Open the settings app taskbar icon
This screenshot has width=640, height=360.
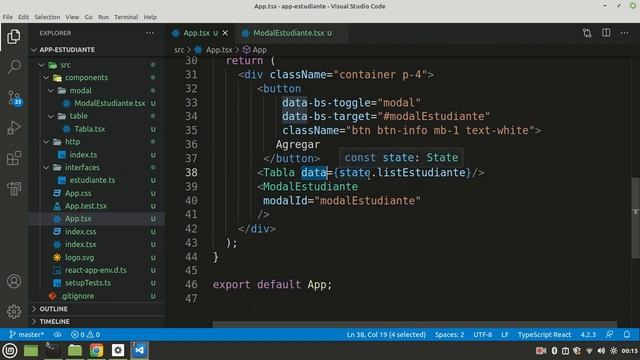[118, 350]
